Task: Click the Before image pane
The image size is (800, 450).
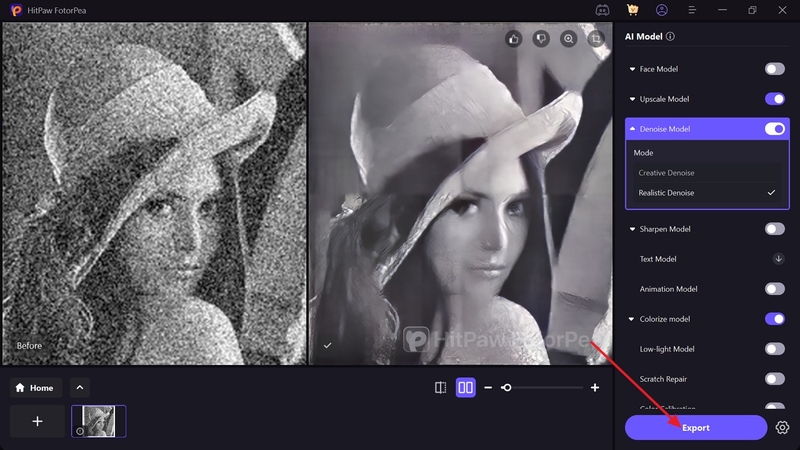Action: 155,193
